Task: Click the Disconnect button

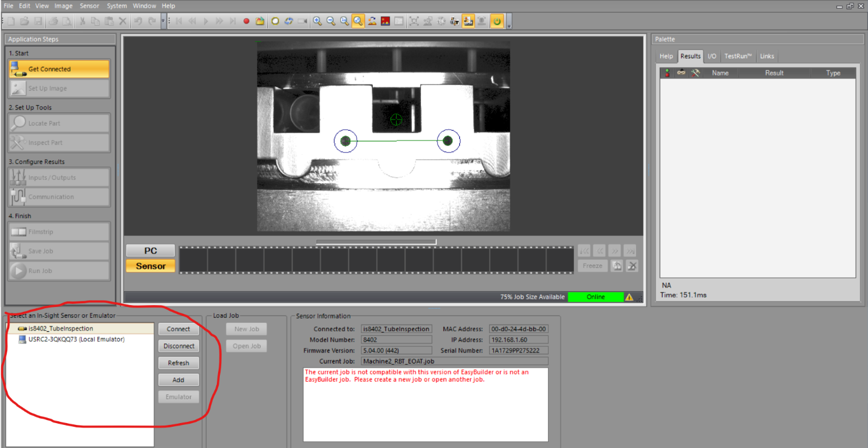Action: 179,346
